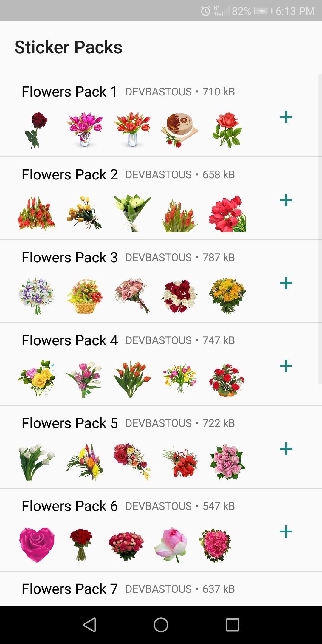Viewport: 322px width, 644px height.
Task: Select the dark red rose sticker
Action: (x=36, y=130)
